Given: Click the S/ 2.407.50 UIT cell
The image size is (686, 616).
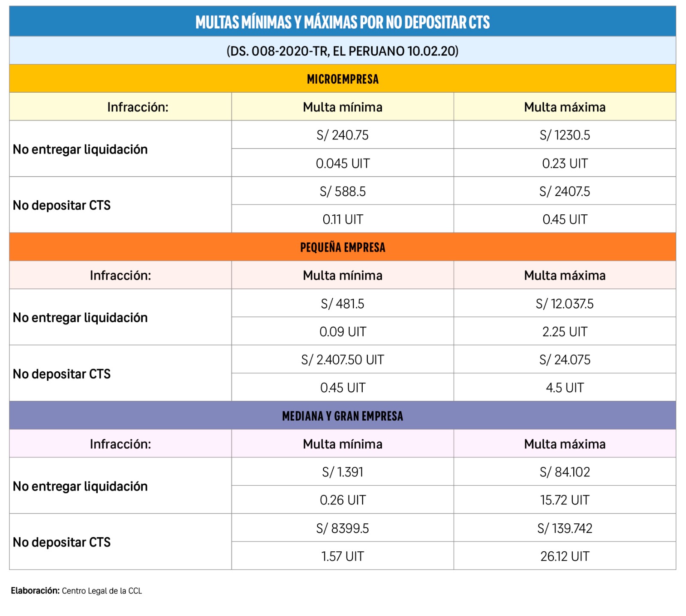Looking at the screenshot, I should (x=343, y=360).
